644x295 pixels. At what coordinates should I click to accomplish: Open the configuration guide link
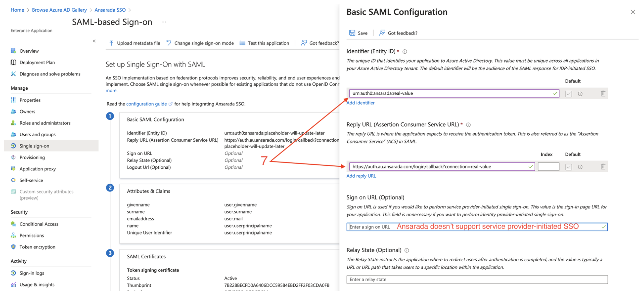(149, 104)
